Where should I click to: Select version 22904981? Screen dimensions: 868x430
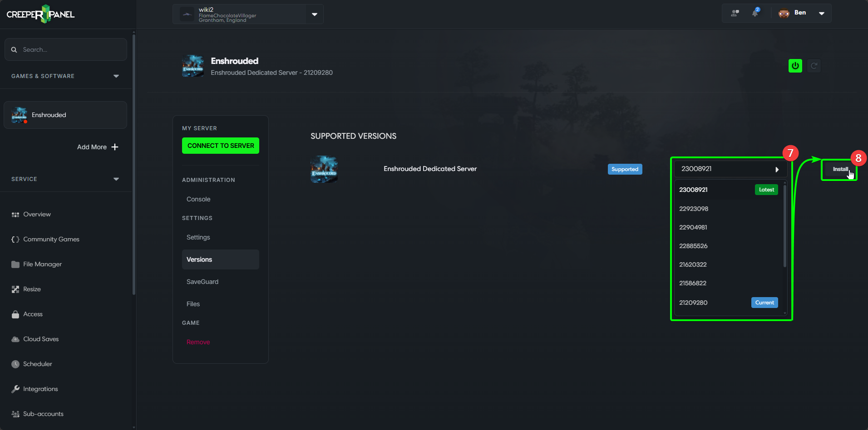729,227
